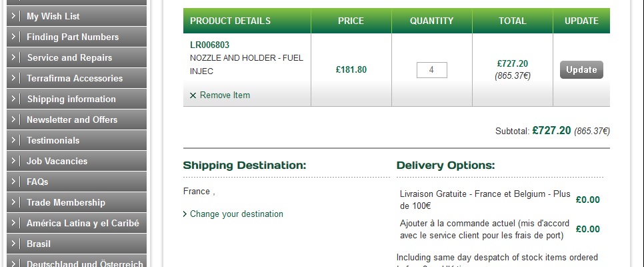Click arrow icon beside Finding Part Numbers

pos(14,37)
